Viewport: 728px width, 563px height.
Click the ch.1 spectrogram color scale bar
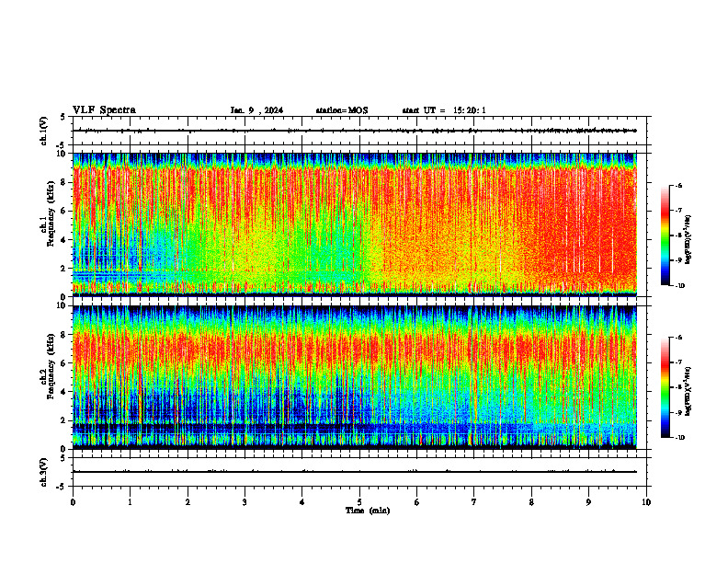point(665,236)
